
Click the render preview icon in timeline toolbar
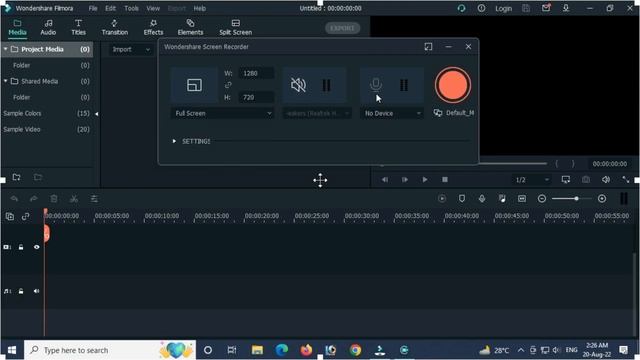click(442, 199)
